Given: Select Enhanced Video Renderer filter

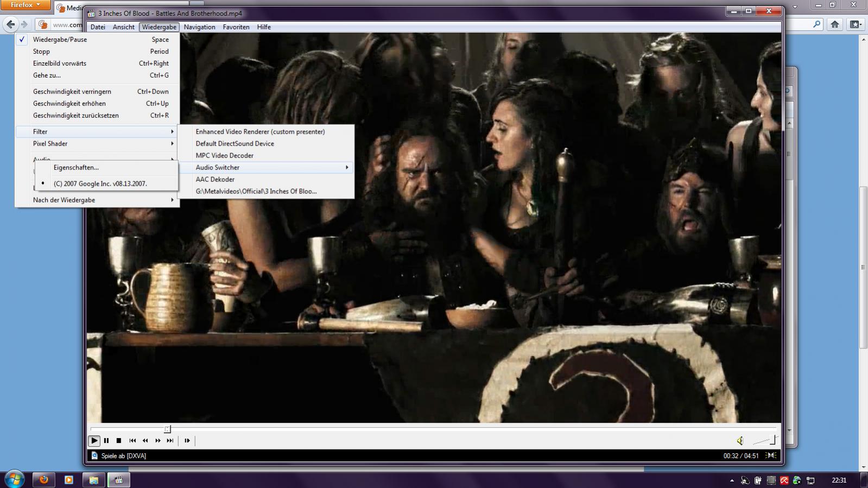Looking at the screenshot, I should point(266,132).
